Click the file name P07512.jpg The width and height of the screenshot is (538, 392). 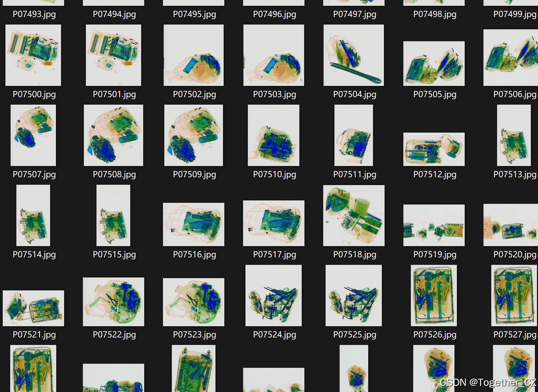coord(435,175)
